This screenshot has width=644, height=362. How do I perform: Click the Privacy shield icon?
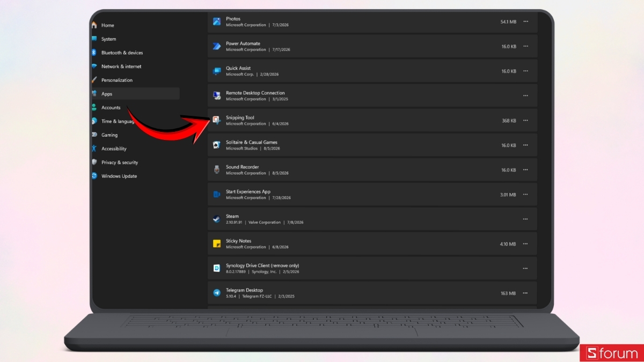(x=94, y=162)
